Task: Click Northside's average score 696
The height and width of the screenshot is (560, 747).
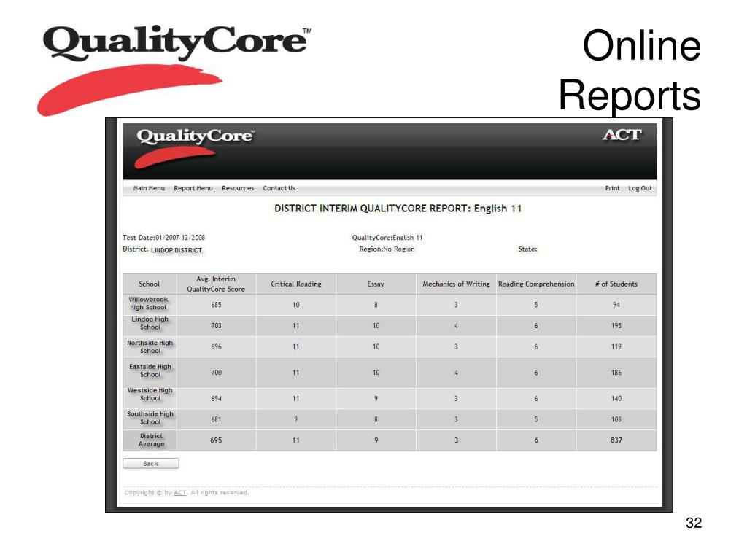Action: point(216,346)
